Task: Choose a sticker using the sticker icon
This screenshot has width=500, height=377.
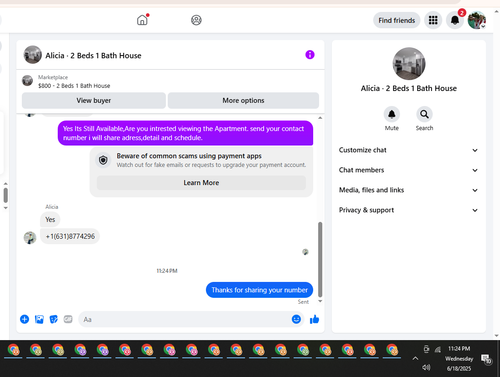Action: 54,319
